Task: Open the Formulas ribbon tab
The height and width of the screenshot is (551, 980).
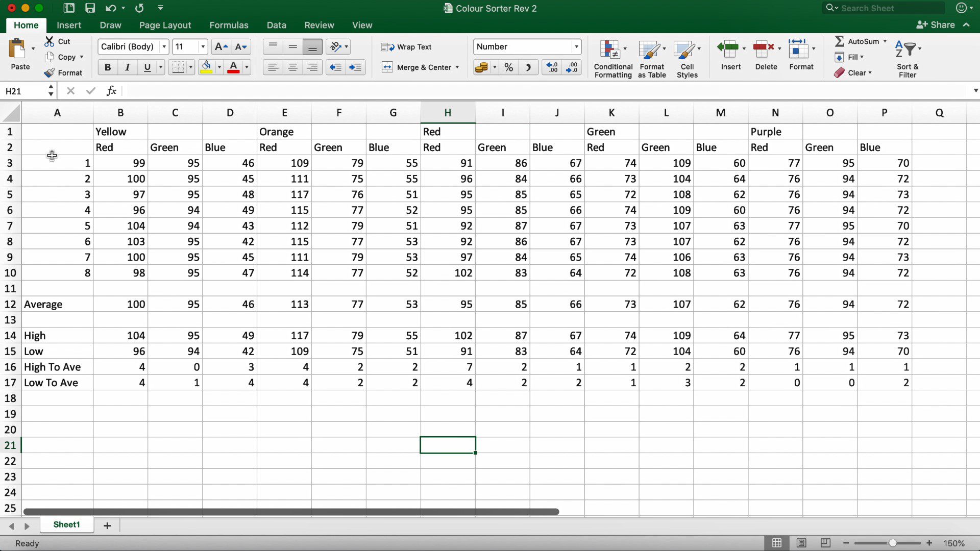Action: pos(229,25)
